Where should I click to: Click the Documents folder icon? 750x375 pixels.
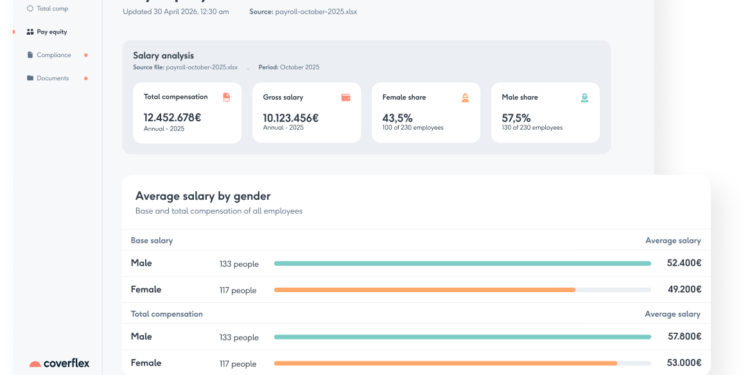coord(30,78)
